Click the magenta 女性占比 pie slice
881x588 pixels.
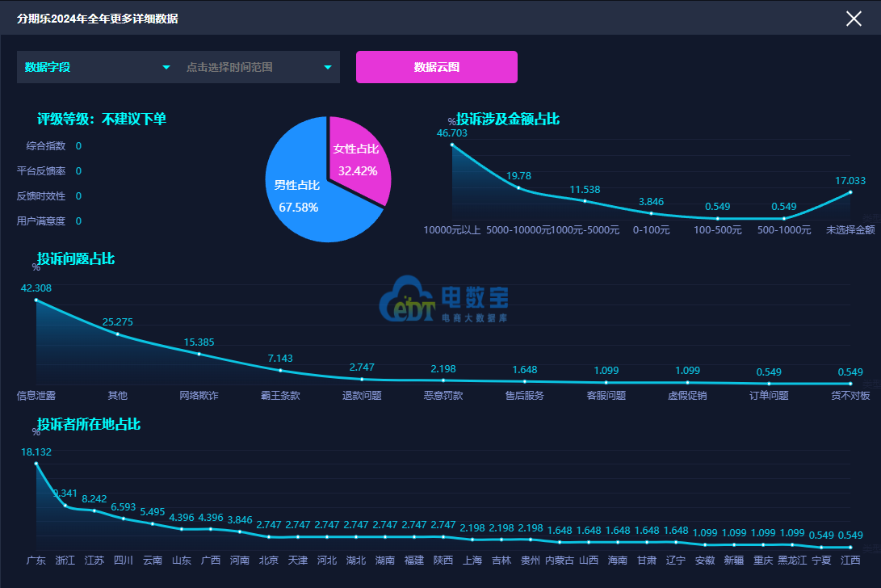tap(357, 160)
